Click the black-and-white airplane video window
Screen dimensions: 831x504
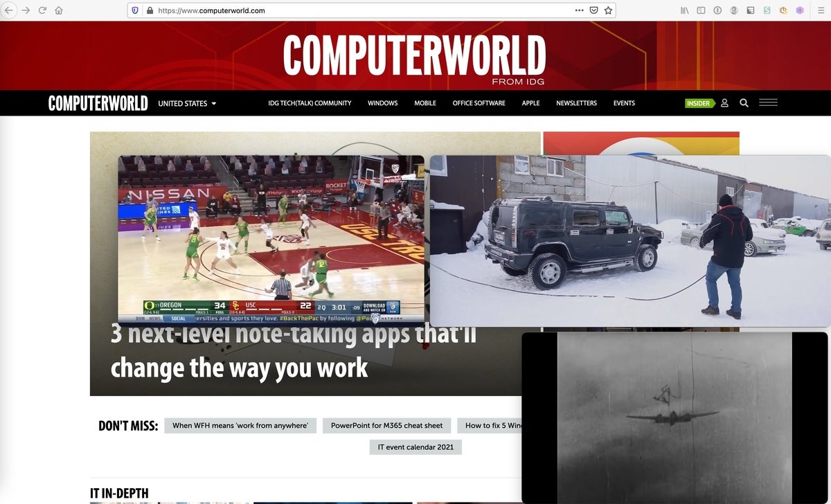674,418
